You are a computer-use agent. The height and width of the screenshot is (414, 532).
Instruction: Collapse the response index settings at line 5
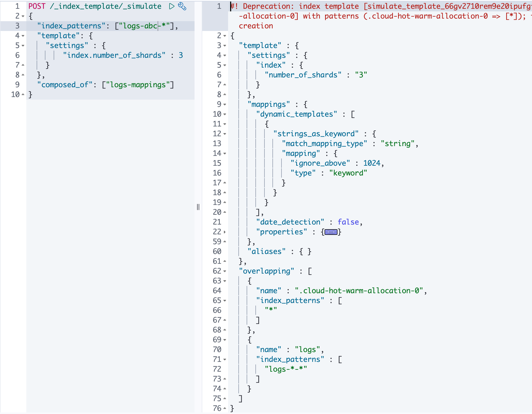point(225,65)
